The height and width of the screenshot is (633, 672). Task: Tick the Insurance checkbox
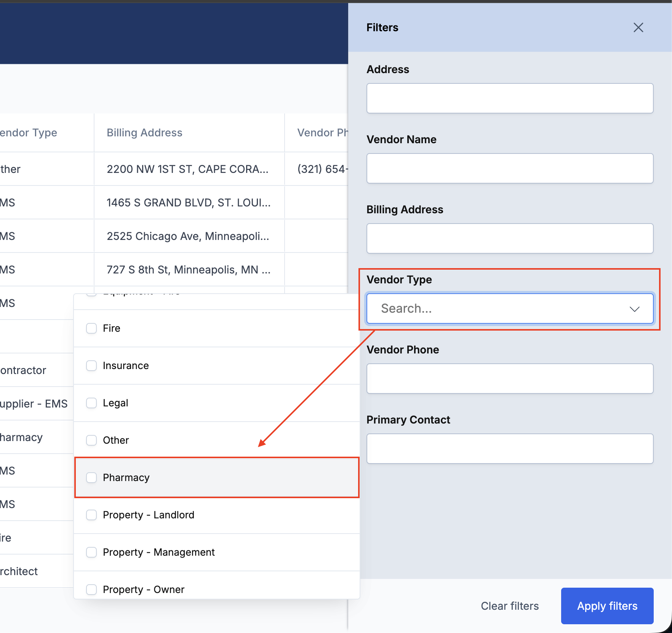91,366
